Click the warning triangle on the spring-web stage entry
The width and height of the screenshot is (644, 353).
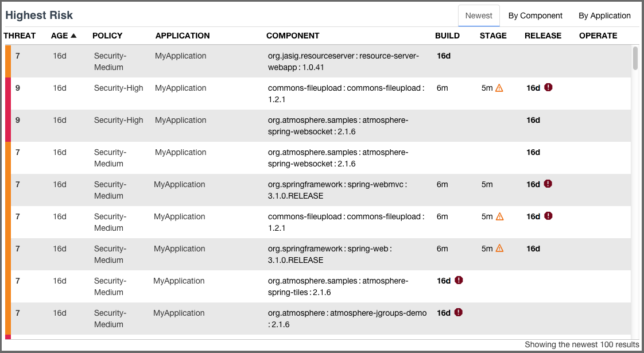(x=498, y=249)
